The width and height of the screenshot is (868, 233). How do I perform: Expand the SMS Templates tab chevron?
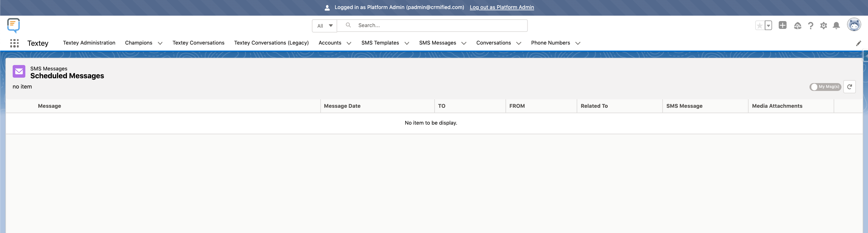407,43
